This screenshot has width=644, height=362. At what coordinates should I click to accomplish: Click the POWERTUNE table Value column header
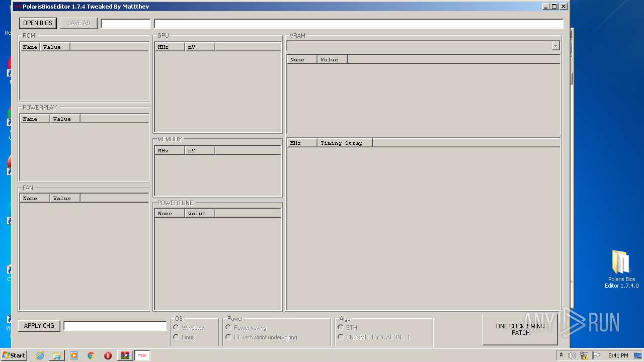[x=200, y=213]
